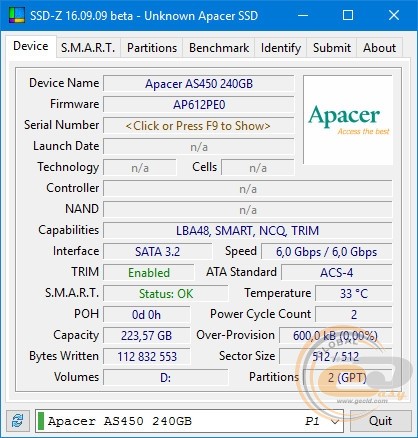Click the Over-Provision value 600,0 kB
The height and width of the screenshot is (438, 418).
pyautogui.click(x=335, y=336)
